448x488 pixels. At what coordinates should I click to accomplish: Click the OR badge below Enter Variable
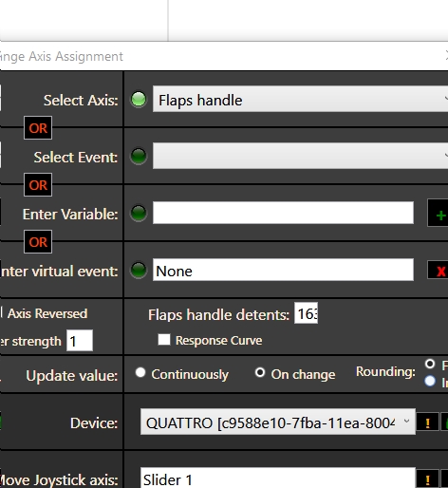pyautogui.click(x=38, y=242)
